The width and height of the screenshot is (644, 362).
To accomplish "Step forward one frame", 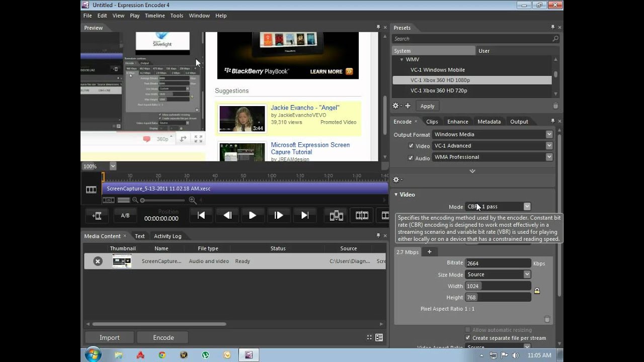I will 279,215.
